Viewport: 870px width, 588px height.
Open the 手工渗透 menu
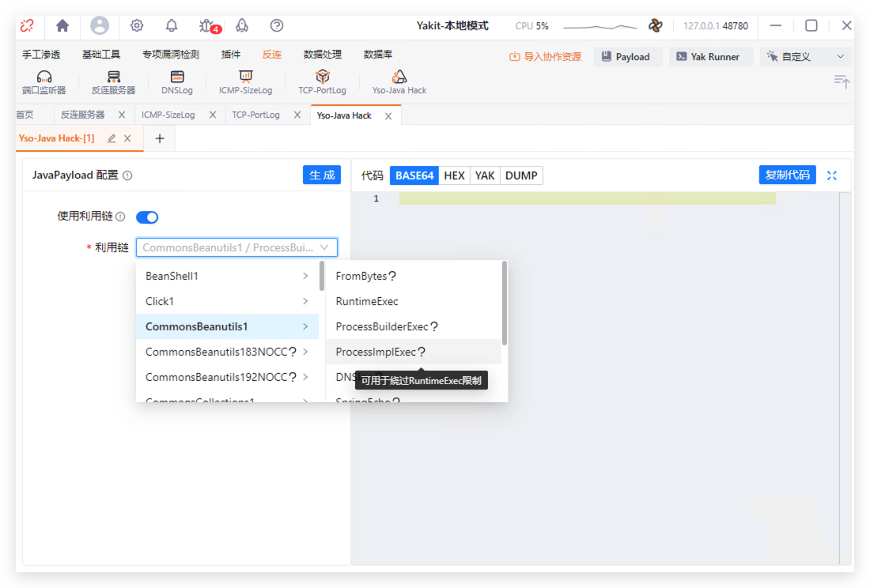[x=41, y=55]
